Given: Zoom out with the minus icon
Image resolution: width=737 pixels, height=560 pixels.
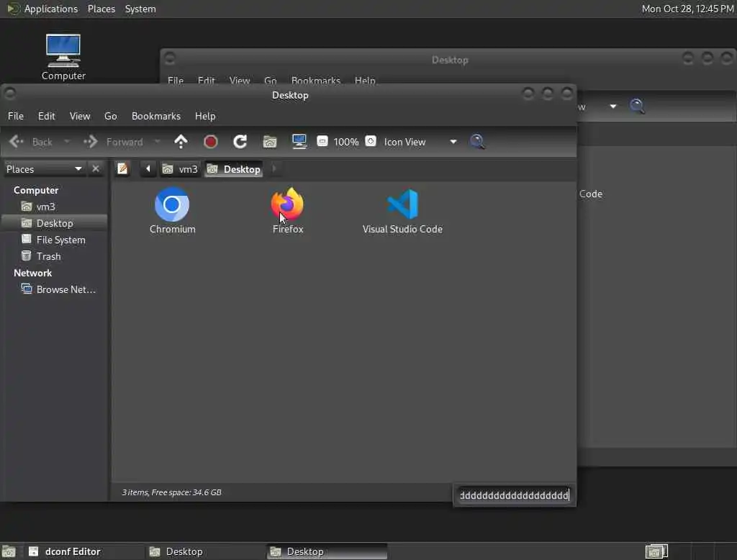Looking at the screenshot, I should [x=322, y=141].
